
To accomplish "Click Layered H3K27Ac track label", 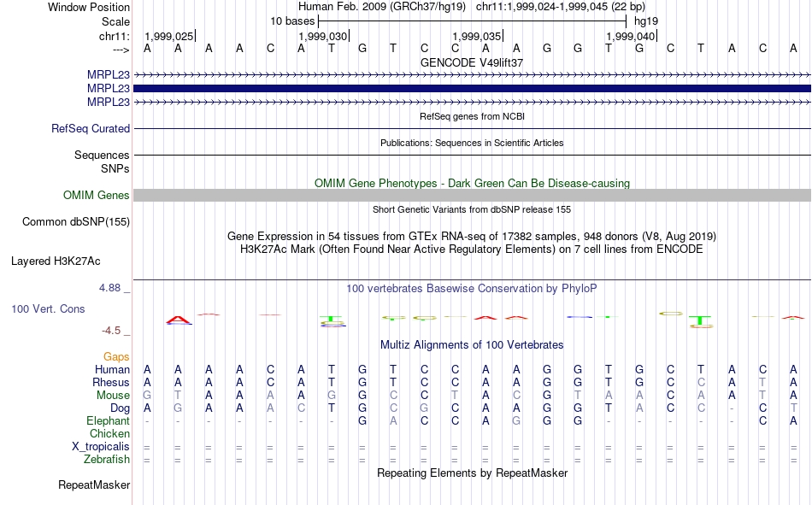I will pos(56,261).
